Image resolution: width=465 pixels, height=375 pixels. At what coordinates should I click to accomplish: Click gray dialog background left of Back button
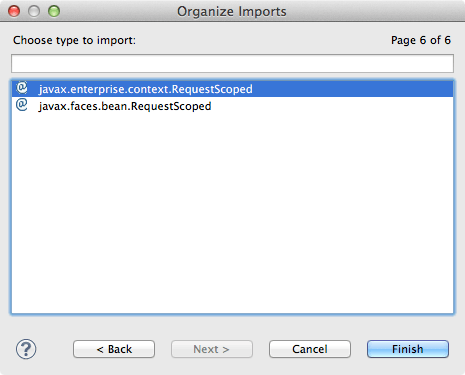(x=55, y=349)
